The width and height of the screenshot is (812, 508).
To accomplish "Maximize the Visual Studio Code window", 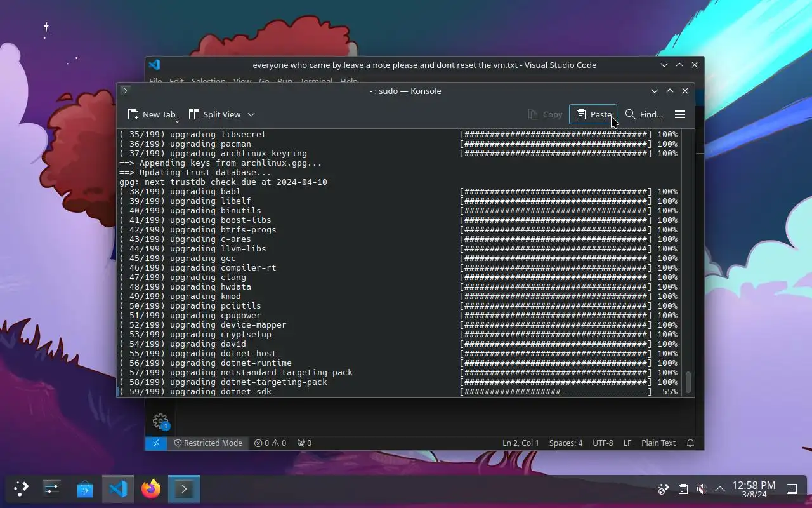I will click(679, 65).
